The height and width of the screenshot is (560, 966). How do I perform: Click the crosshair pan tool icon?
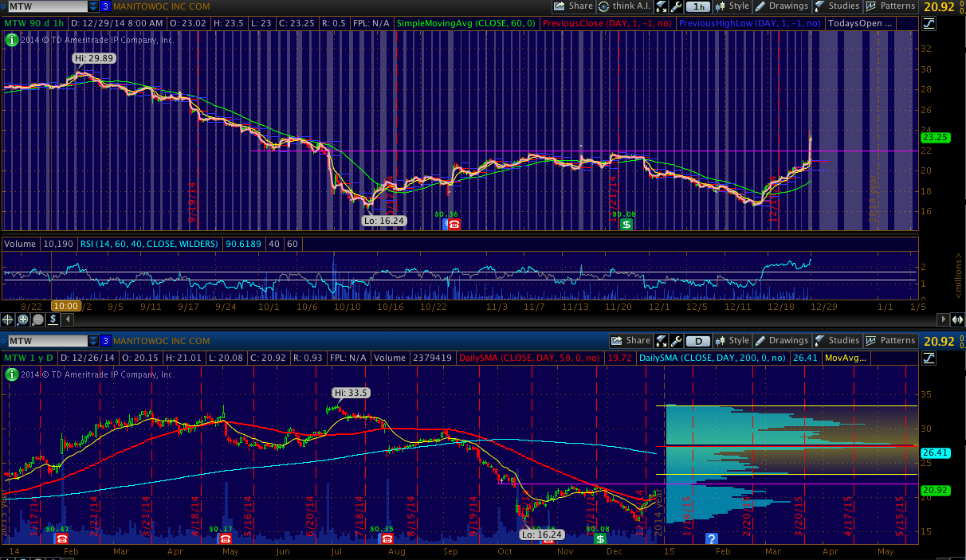pos(8,319)
